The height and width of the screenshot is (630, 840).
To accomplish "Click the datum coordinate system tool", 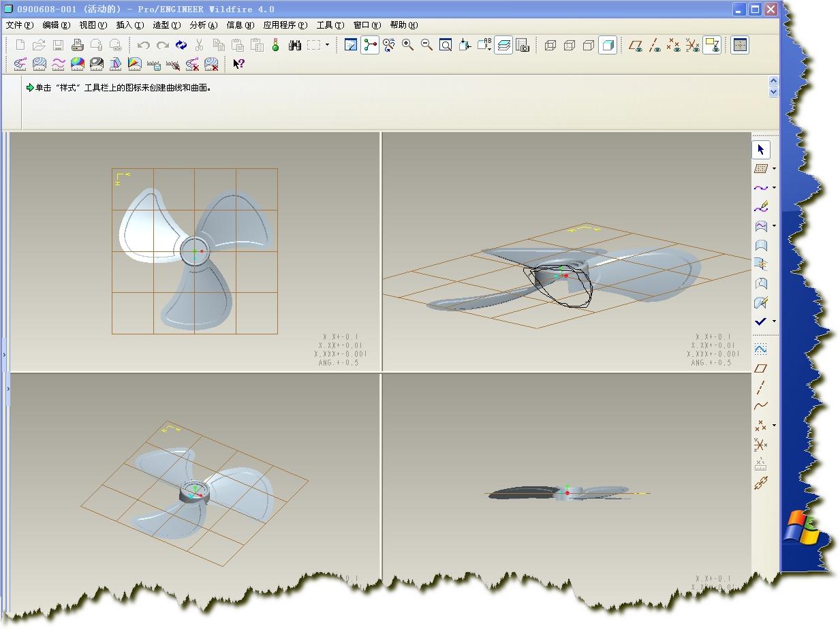I will pyautogui.click(x=761, y=445).
